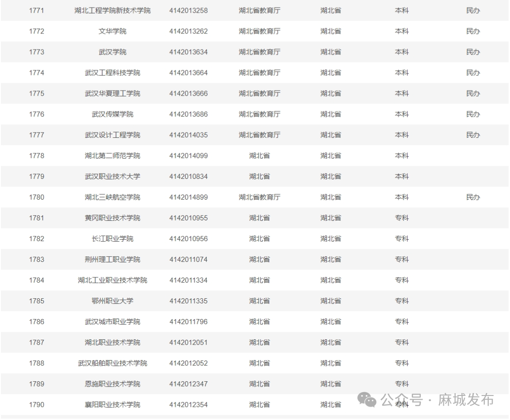Select 本科 in the 武汉传媒学院 row
This screenshot has height=420, width=510.
[402, 114]
